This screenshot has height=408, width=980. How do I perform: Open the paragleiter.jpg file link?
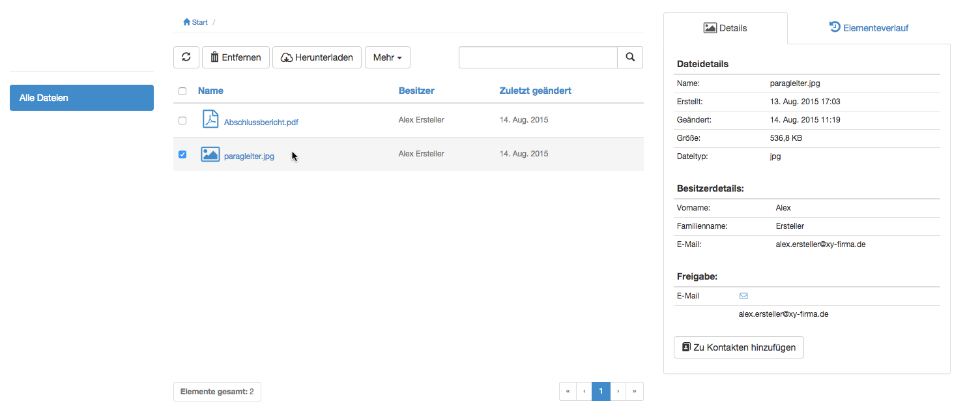click(x=249, y=156)
